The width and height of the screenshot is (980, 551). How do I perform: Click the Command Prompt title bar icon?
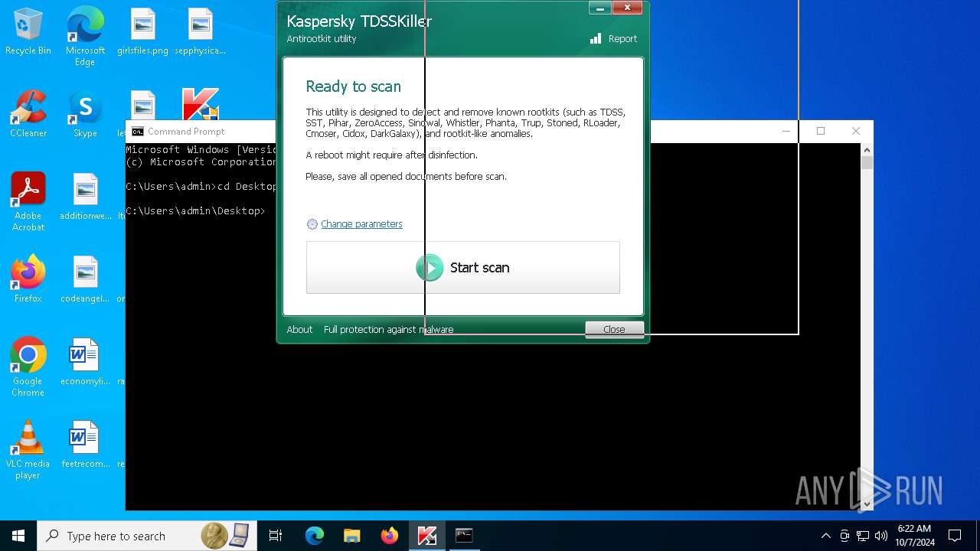point(137,132)
